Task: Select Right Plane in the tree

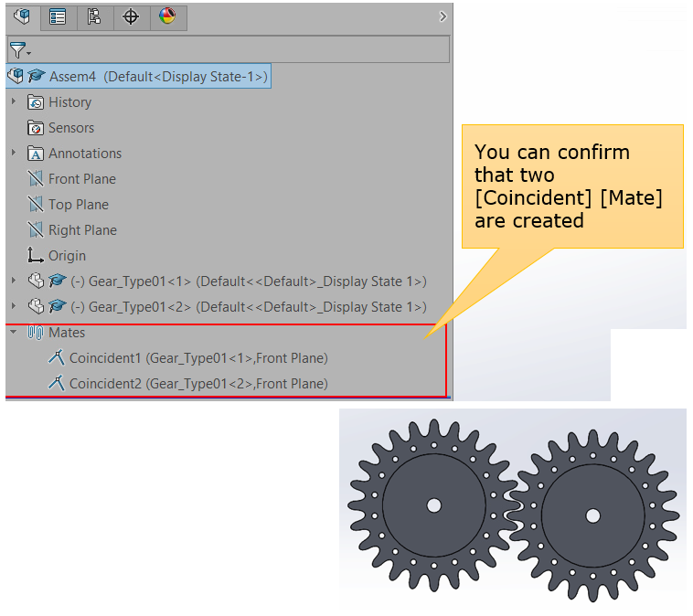Action: [x=82, y=230]
